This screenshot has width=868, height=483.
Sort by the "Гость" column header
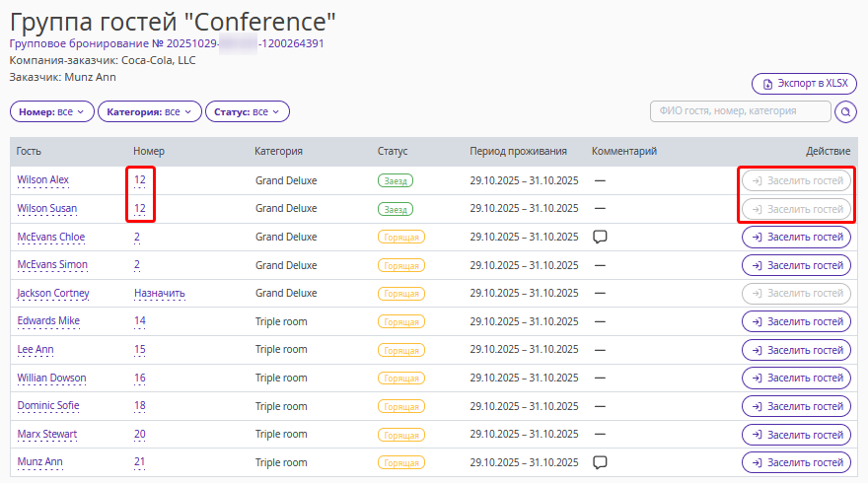point(29,151)
